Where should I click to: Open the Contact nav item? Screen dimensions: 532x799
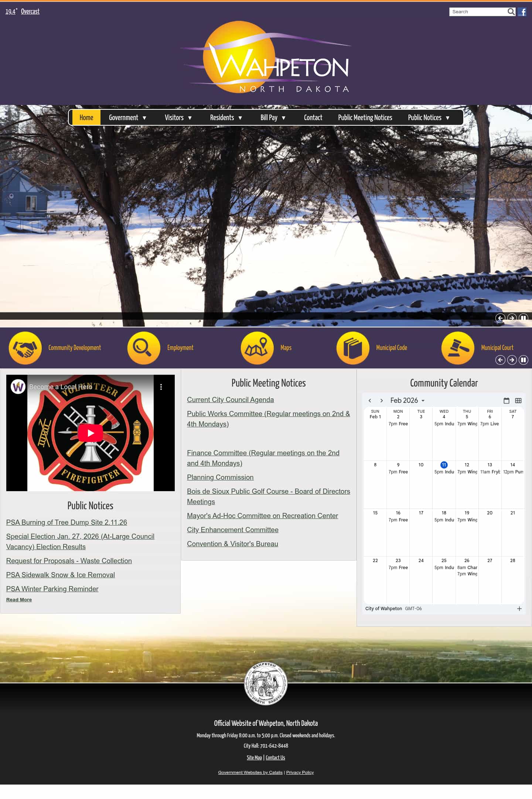(x=313, y=118)
